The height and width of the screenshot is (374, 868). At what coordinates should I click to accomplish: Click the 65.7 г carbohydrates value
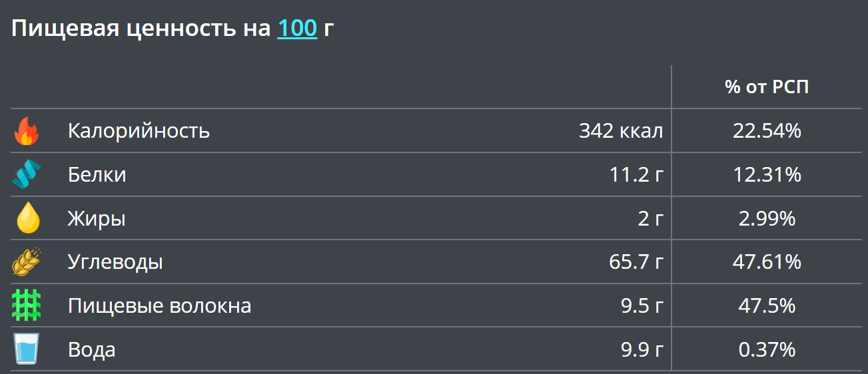636,262
